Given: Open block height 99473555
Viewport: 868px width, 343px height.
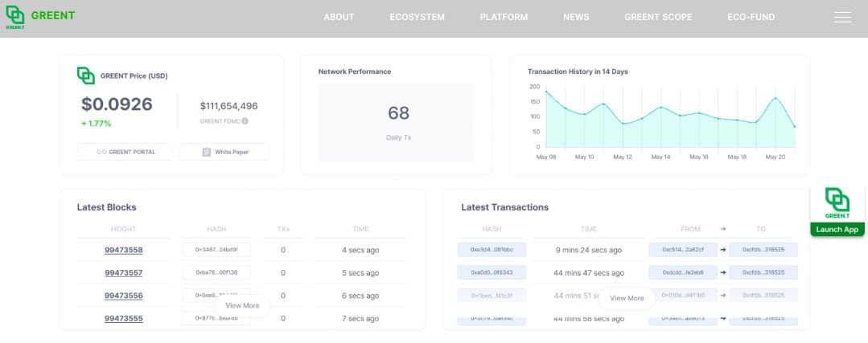Looking at the screenshot, I should coord(123,318).
